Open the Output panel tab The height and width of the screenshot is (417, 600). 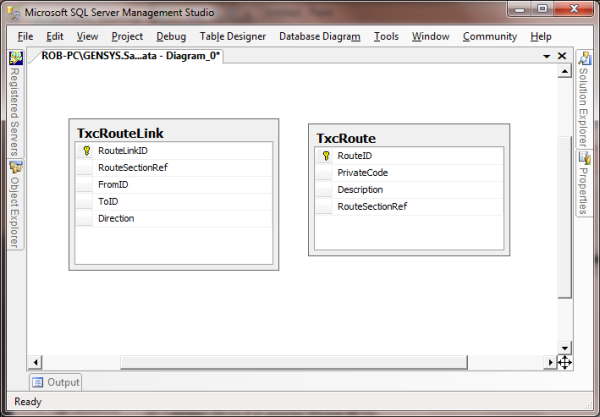coord(55,382)
